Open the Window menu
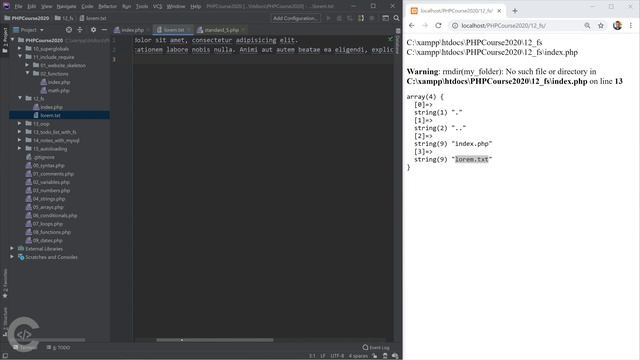640x360 pixels. [176, 7]
